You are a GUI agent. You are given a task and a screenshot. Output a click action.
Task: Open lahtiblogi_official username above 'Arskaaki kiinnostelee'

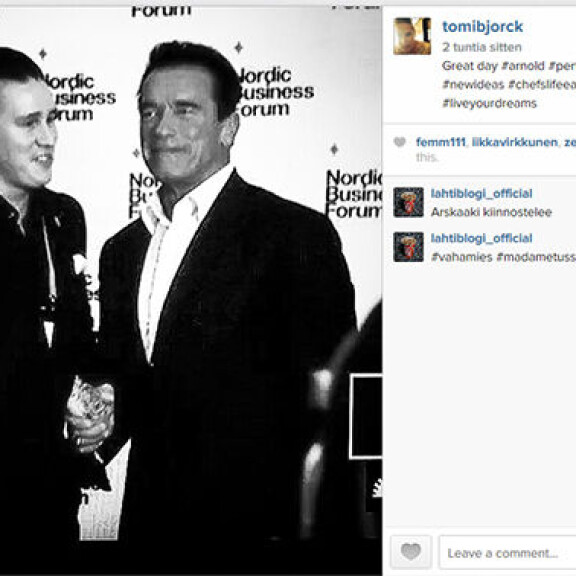point(481,194)
